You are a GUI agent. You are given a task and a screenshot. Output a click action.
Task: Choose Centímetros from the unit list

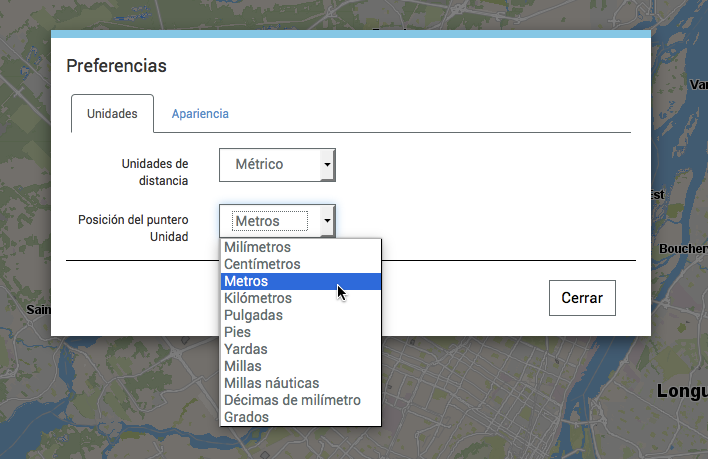pos(301,264)
